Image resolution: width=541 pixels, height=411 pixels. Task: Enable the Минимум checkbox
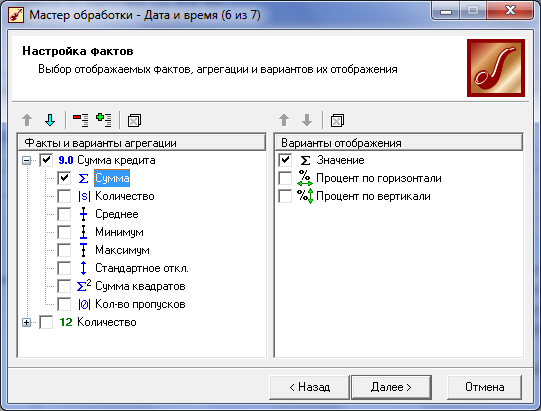pos(64,232)
